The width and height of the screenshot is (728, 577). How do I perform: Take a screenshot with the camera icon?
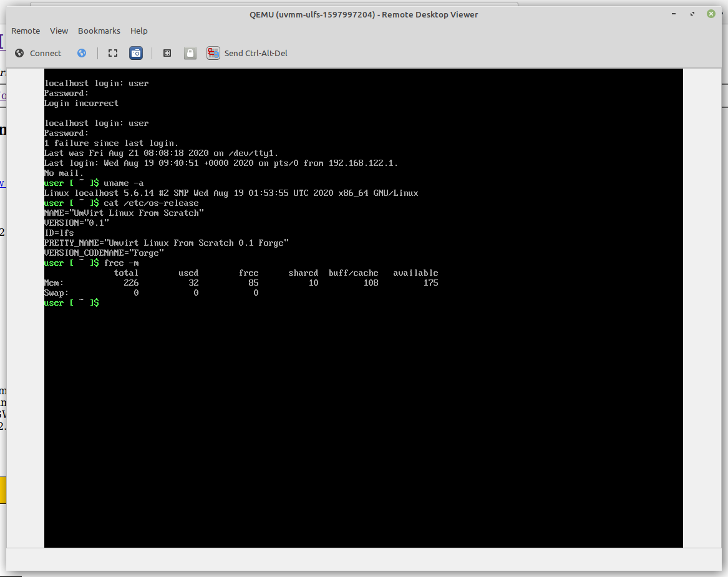pos(136,54)
